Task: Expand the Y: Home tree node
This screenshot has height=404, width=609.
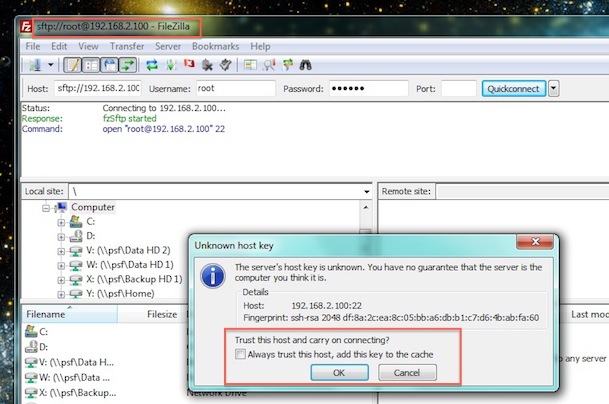Action: pos(61,294)
